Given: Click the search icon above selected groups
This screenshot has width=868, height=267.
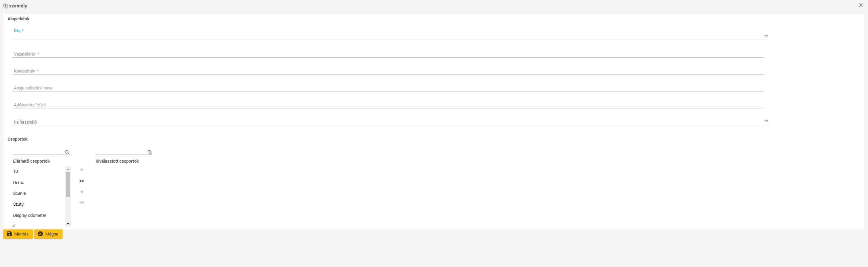Looking at the screenshot, I should [x=150, y=152].
